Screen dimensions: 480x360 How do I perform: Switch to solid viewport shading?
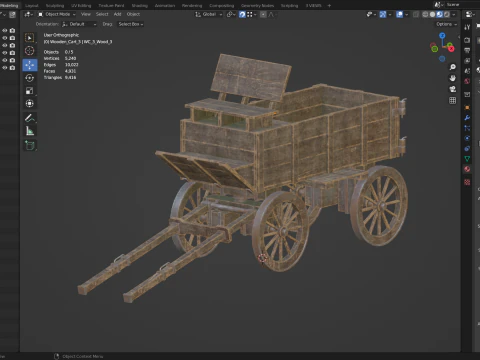432,14
